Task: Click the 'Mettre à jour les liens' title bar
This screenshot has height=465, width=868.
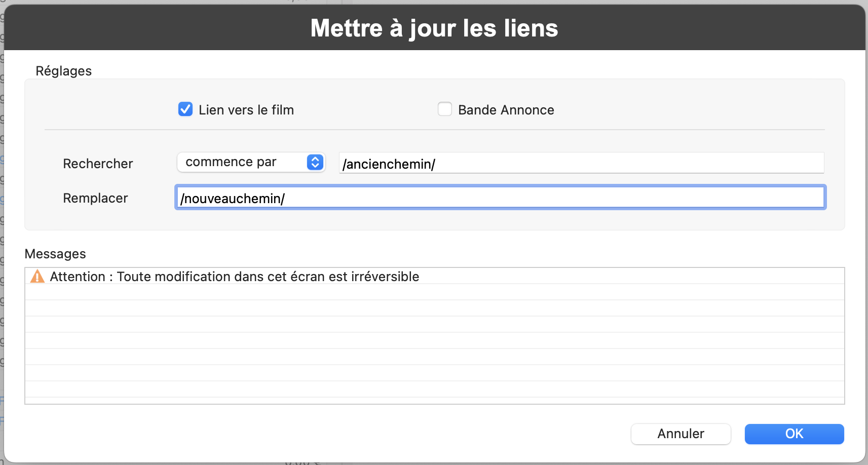Action: pos(434,28)
